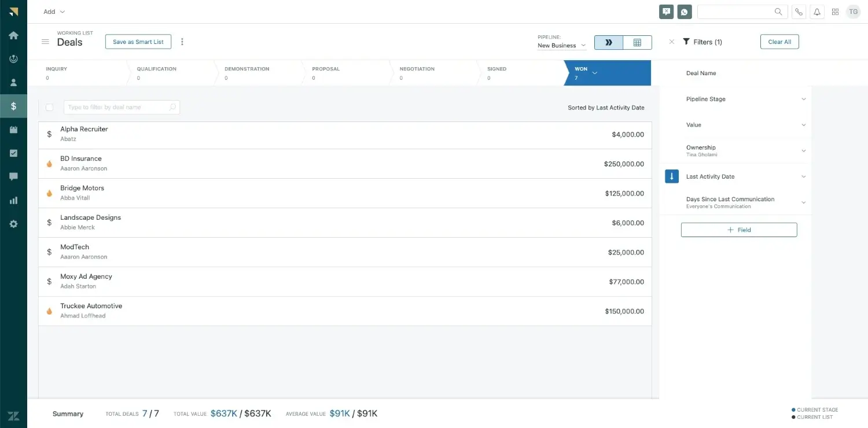The width and height of the screenshot is (868, 428).
Task: Open the WhatsApp messaging icon
Action: (685, 12)
